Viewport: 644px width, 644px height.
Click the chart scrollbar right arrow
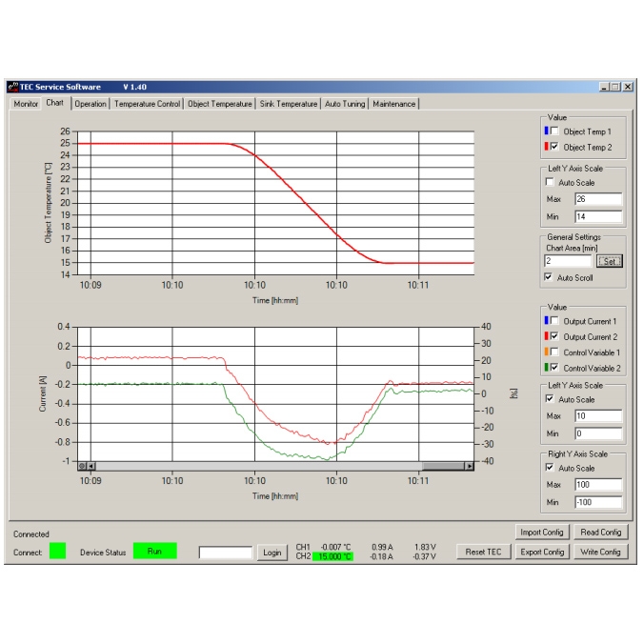[469, 466]
